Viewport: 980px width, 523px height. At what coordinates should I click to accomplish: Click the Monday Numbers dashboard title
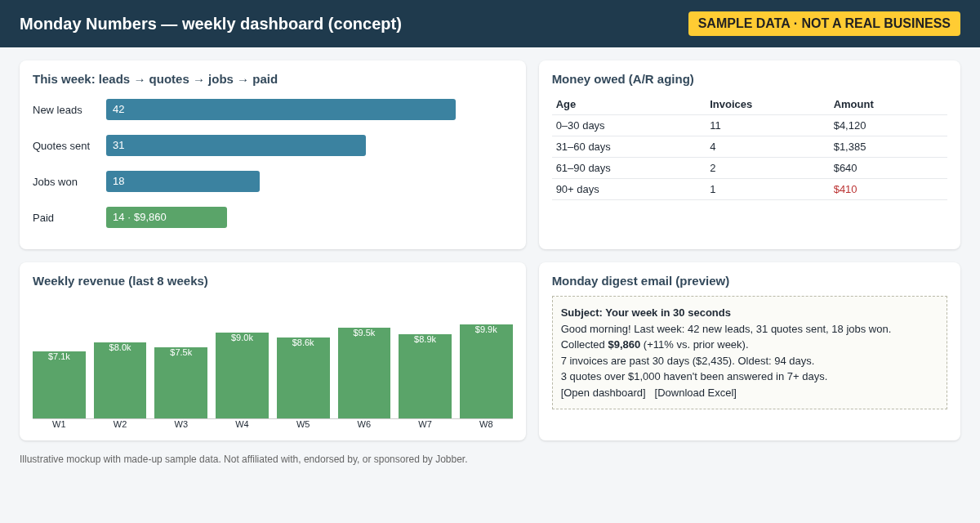(211, 24)
